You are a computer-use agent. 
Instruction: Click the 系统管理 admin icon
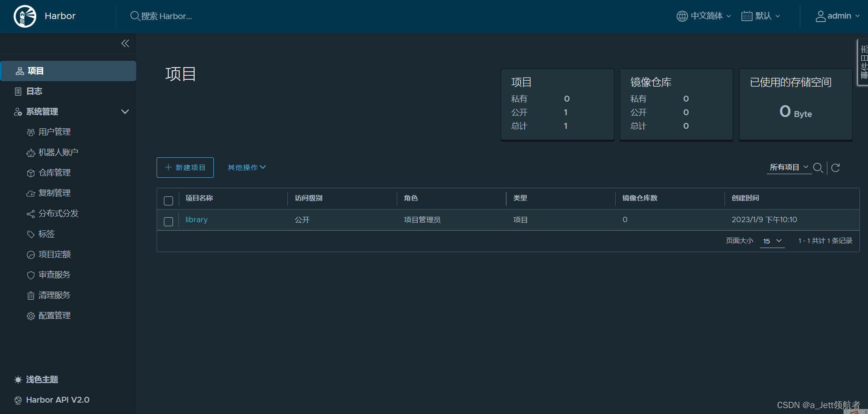[18, 112]
